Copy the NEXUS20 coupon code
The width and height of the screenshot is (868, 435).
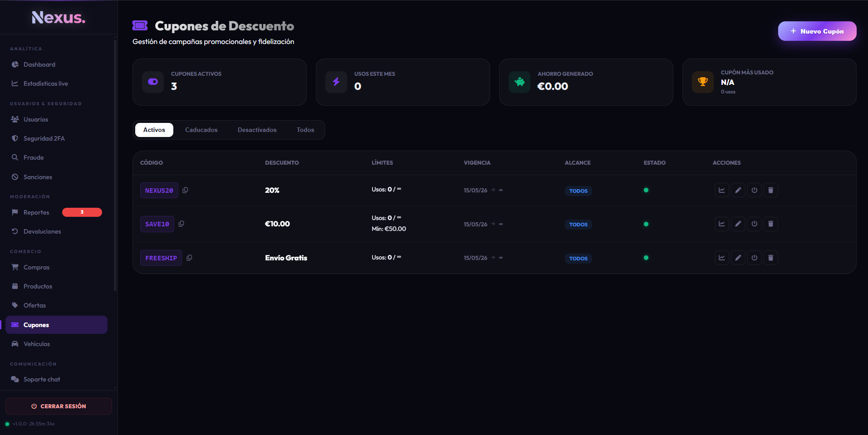(x=185, y=190)
